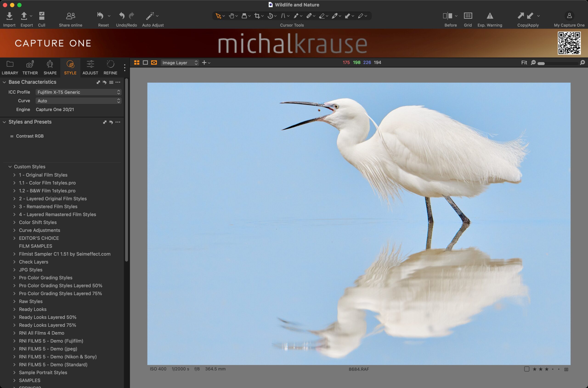
Task: Open the ICC Profile dropdown
Action: (78, 92)
